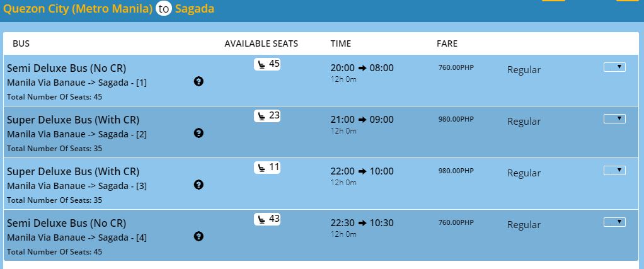This screenshot has height=269, width=644.
Task: Click "Manila Via Banaue -> Sagada - [3]" route
Action: [77, 186]
